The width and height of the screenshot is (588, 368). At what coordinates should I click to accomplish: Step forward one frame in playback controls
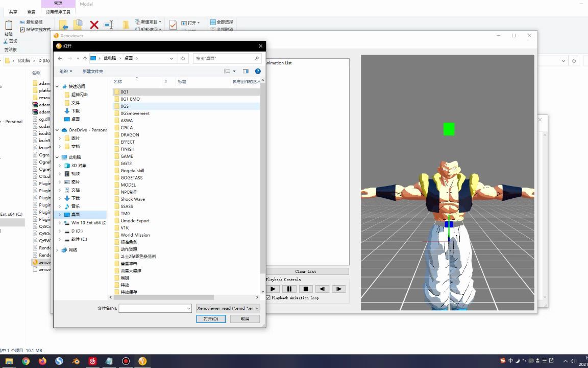(338, 289)
